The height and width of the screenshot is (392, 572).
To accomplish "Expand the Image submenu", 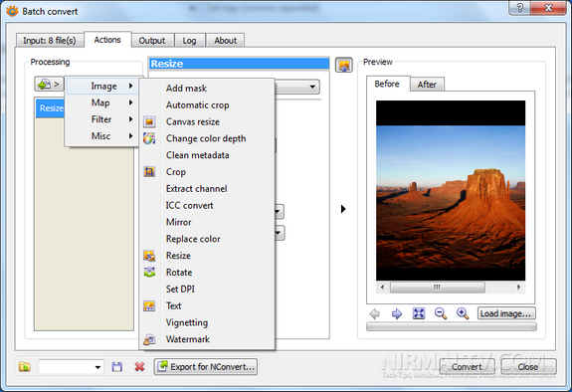I will (101, 87).
